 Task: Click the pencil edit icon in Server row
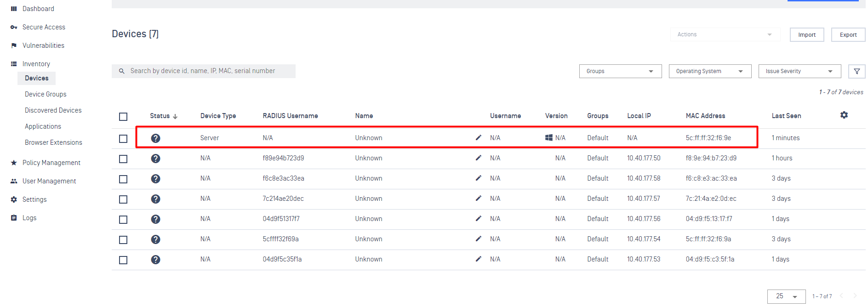[x=479, y=137]
